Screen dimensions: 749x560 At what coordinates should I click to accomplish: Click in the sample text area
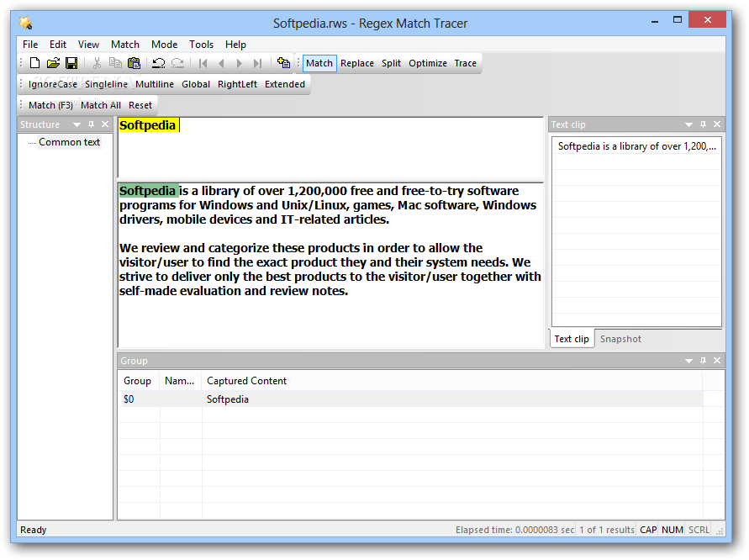click(x=330, y=265)
